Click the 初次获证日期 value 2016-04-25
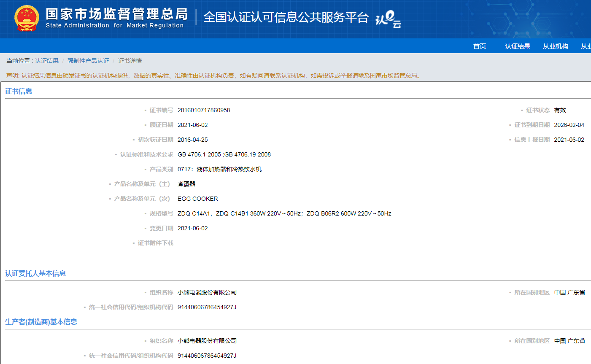591x364 pixels. pyautogui.click(x=193, y=140)
